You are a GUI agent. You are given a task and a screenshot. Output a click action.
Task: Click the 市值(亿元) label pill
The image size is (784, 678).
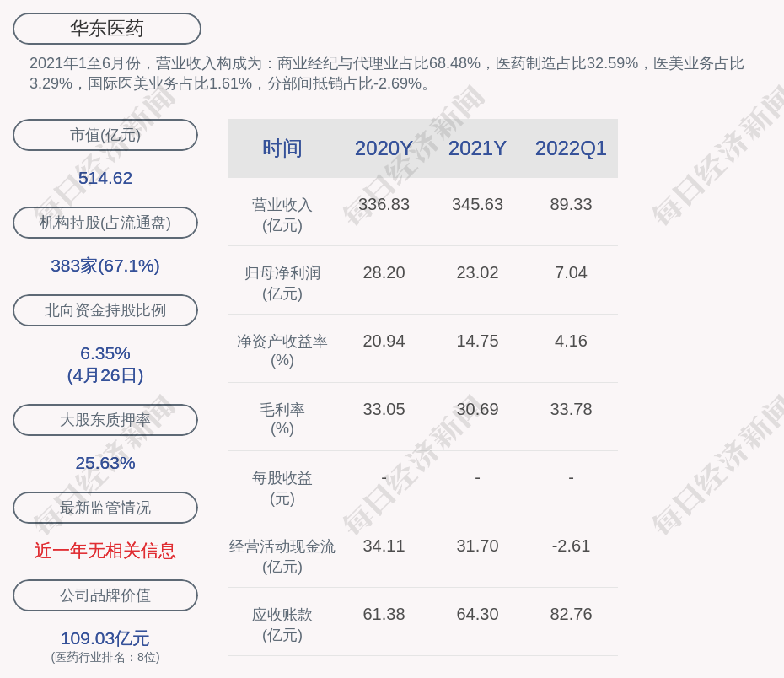(105, 135)
